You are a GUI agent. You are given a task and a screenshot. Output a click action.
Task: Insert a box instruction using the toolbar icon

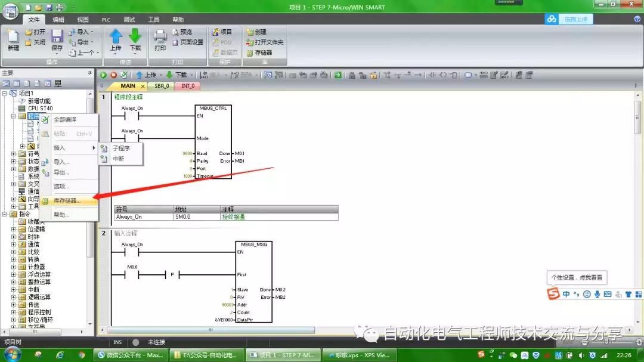point(453,75)
